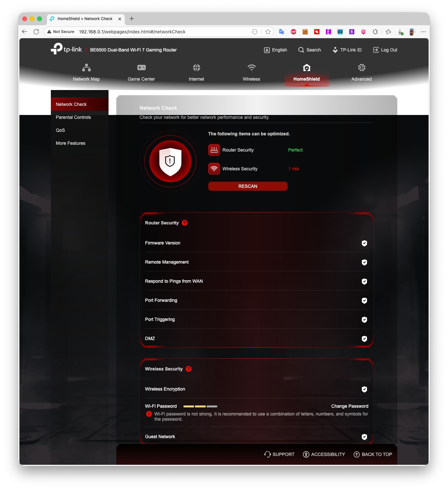Open the Advanced gear icon

(x=362, y=68)
